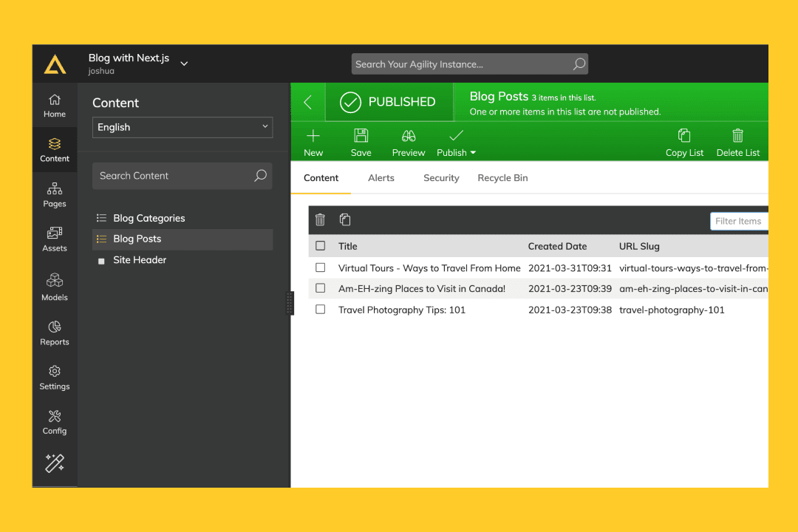Expand the Blog with Next.js instance switcher
This screenshot has width=798, height=532.
[184, 64]
